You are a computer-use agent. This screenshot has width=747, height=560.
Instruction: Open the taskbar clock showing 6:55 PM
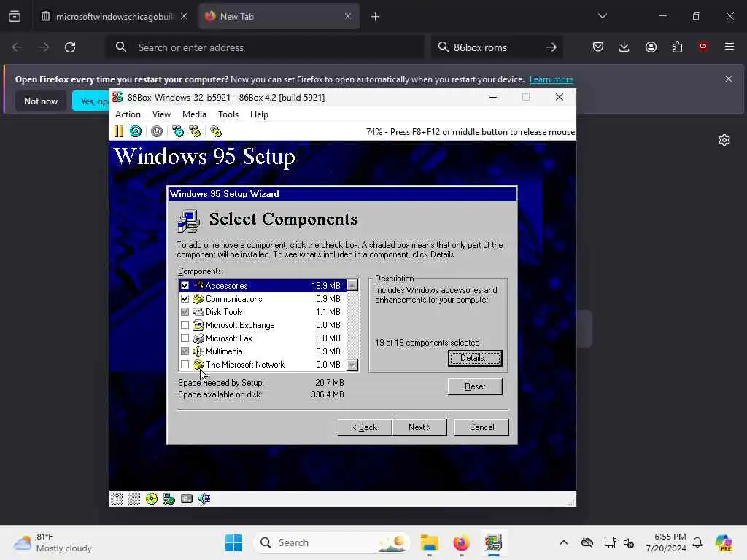[666, 542]
